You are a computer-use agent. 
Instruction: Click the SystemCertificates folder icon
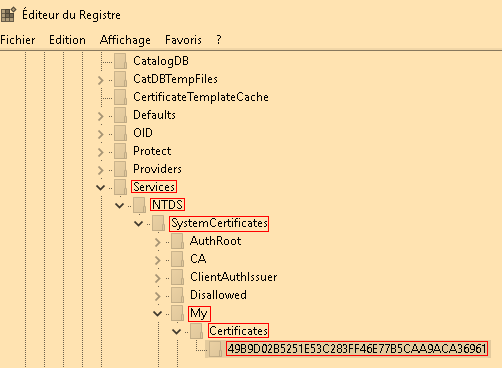tap(158, 223)
